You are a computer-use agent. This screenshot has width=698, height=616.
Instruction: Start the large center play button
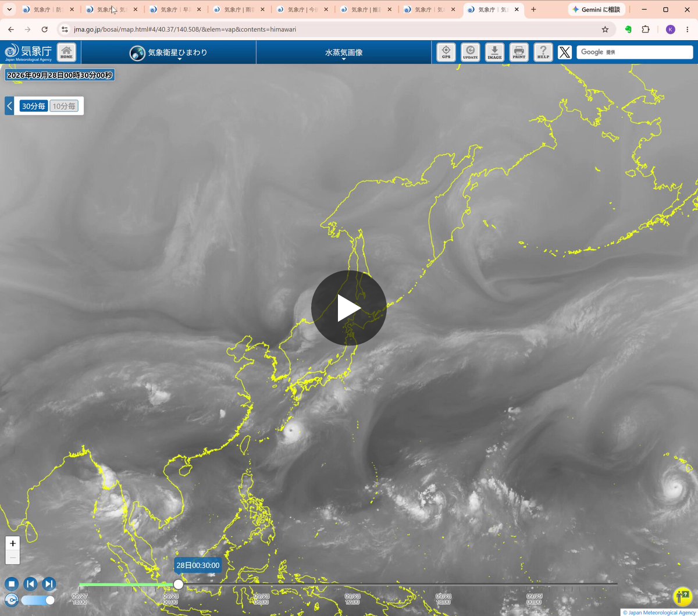tap(349, 308)
